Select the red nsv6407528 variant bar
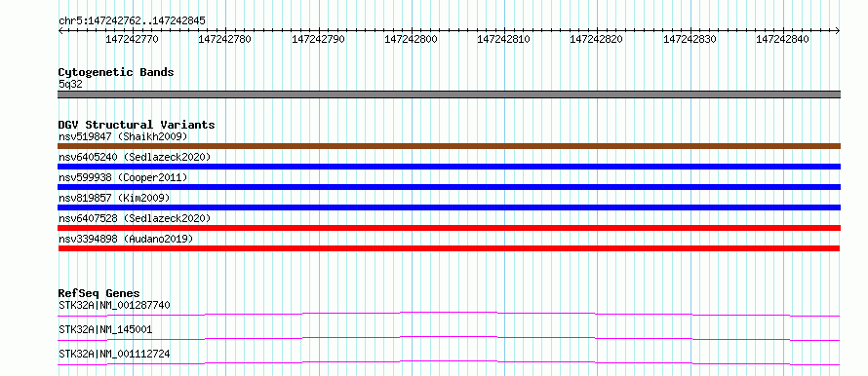Image resolution: width=868 pixels, height=376 pixels. [449, 228]
